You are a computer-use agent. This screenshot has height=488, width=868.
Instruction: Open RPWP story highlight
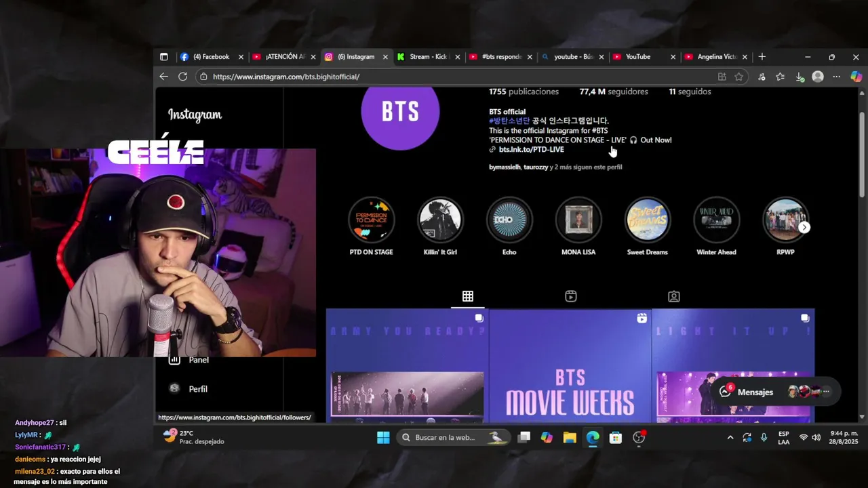(x=785, y=226)
